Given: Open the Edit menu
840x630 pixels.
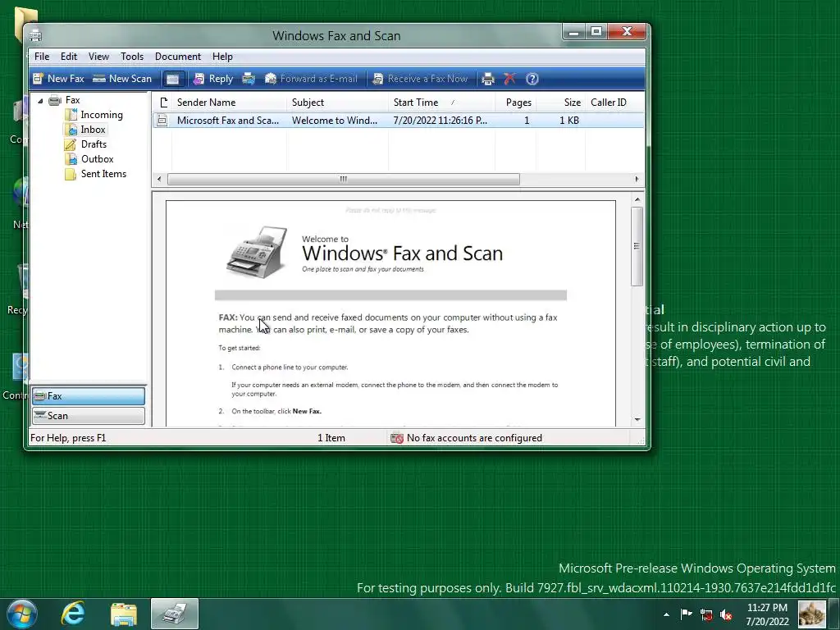Looking at the screenshot, I should [x=69, y=57].
